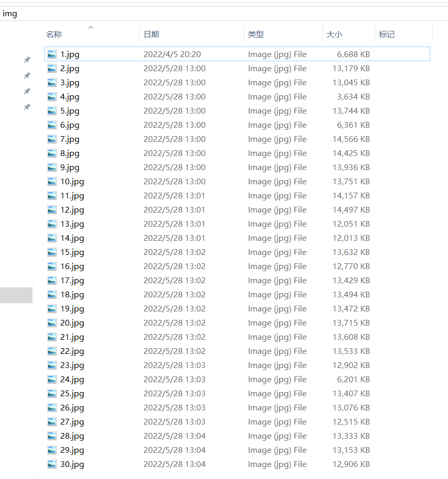Image resolution: width=448 pixels, height=479 pixels.
Task: Sort files by the 名称 column header
Action: [x=54, y=35]
